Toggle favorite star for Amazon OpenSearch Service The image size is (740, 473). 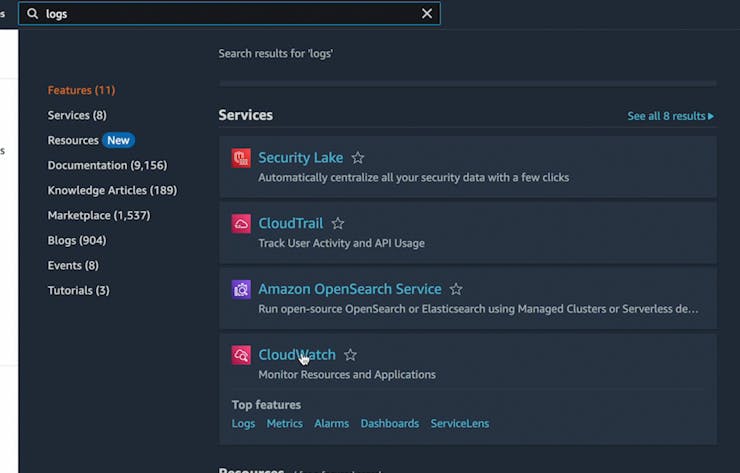pos(456,290)
